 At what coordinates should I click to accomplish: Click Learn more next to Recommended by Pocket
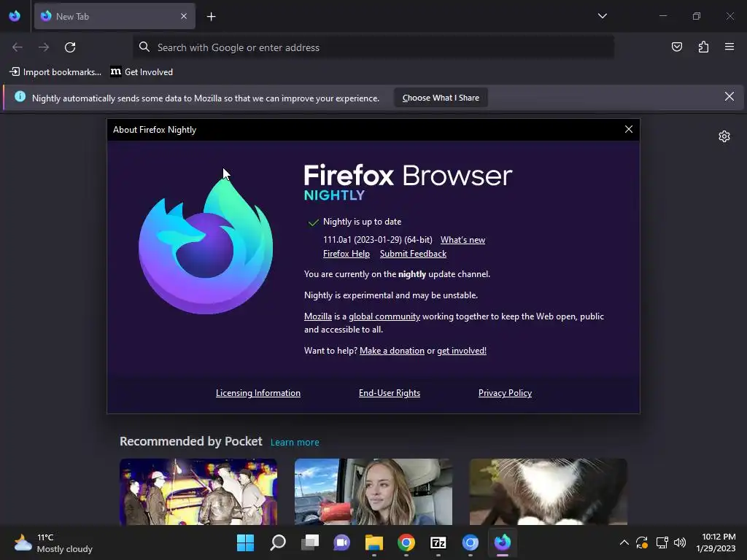click(295, 443)
